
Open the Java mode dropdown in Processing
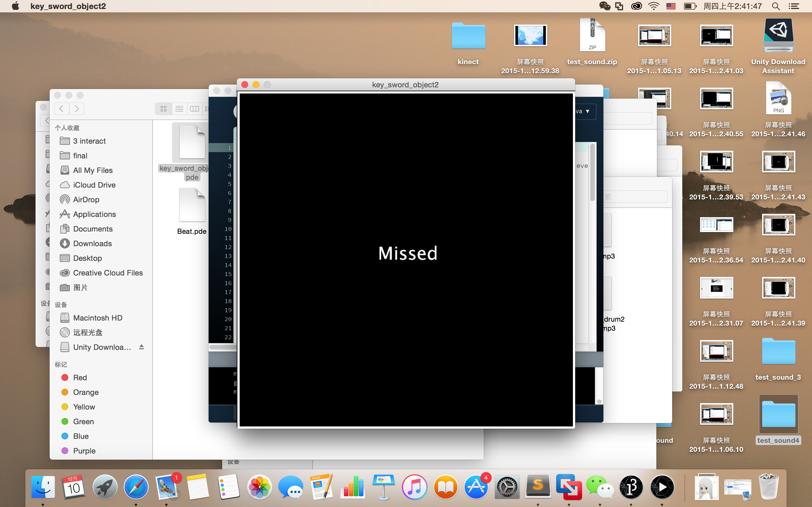584,111
